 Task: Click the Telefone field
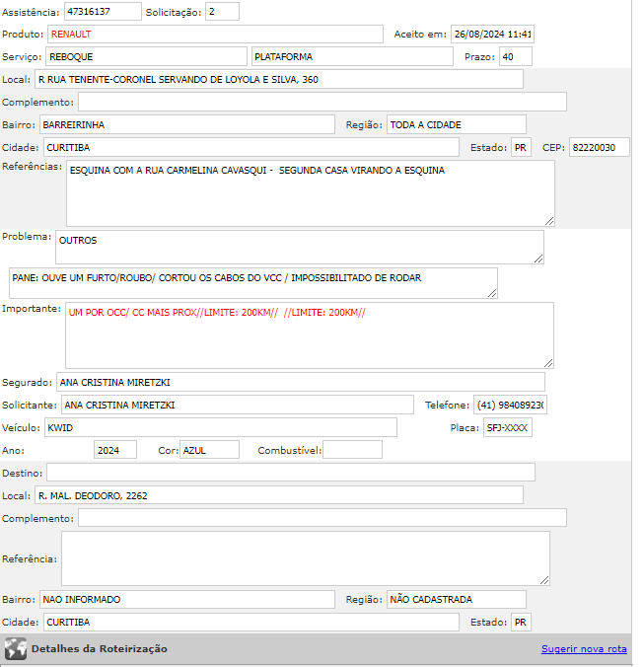click(510, 405)
